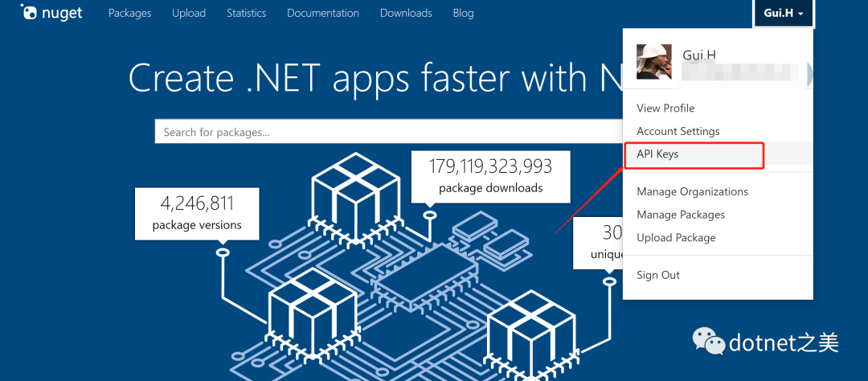This screenshot has width=868, height=381.
Task: Open the Packages nav link
Action: click(129, 14)
